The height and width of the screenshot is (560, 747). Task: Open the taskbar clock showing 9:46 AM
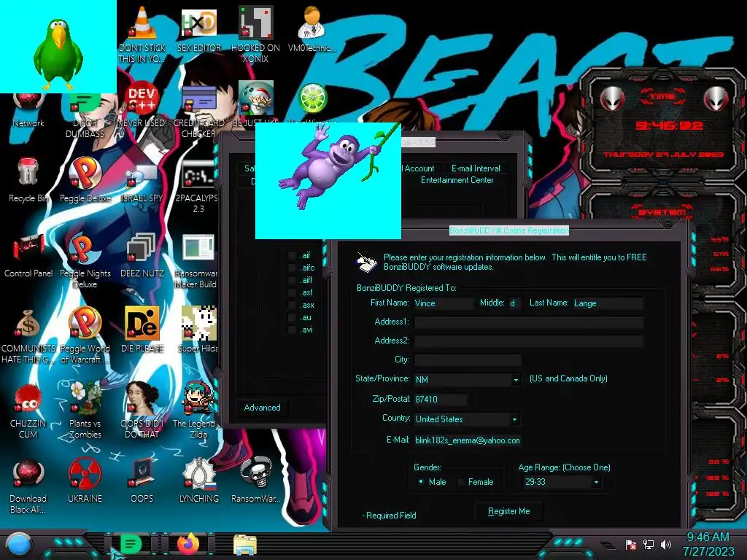[708, 544]
